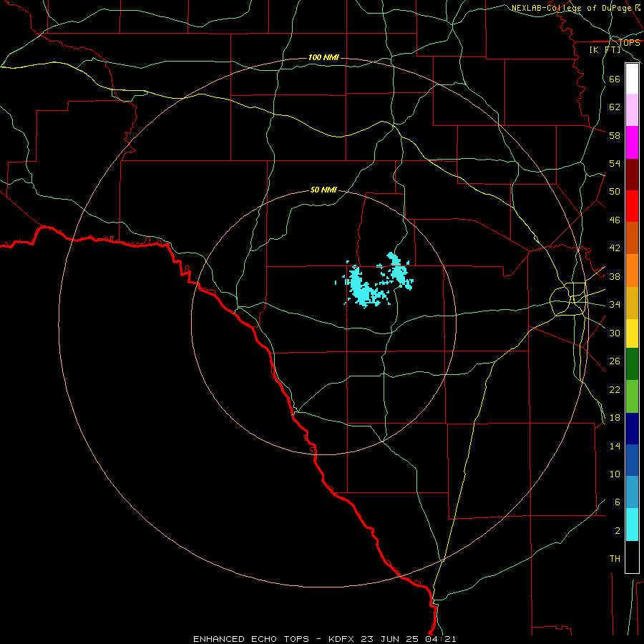Click the cyan 6 kft legend swatch
Image resolution: width=644 pixels, height=644 pixels.
632,525
